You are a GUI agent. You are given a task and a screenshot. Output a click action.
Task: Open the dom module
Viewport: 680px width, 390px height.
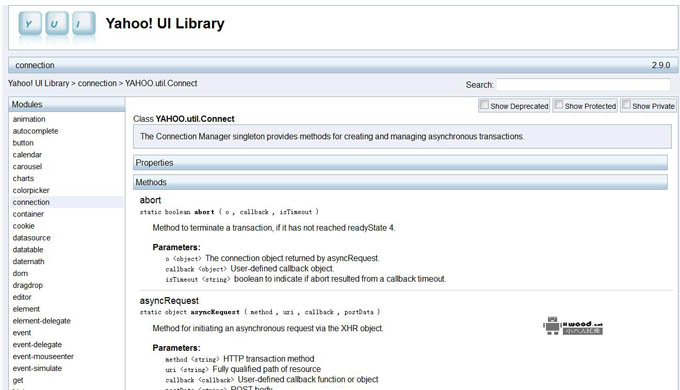click(20, 273)
